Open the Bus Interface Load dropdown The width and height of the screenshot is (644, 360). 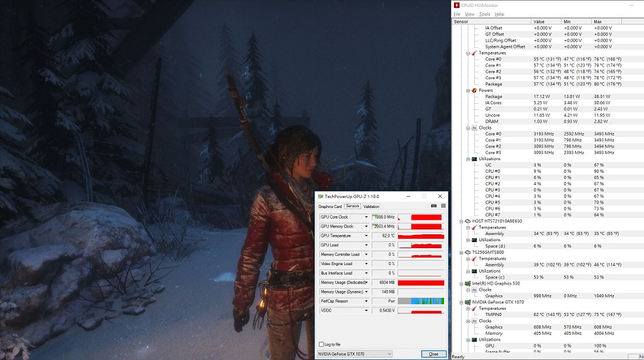pyautogui.click(x=367, y=273)
